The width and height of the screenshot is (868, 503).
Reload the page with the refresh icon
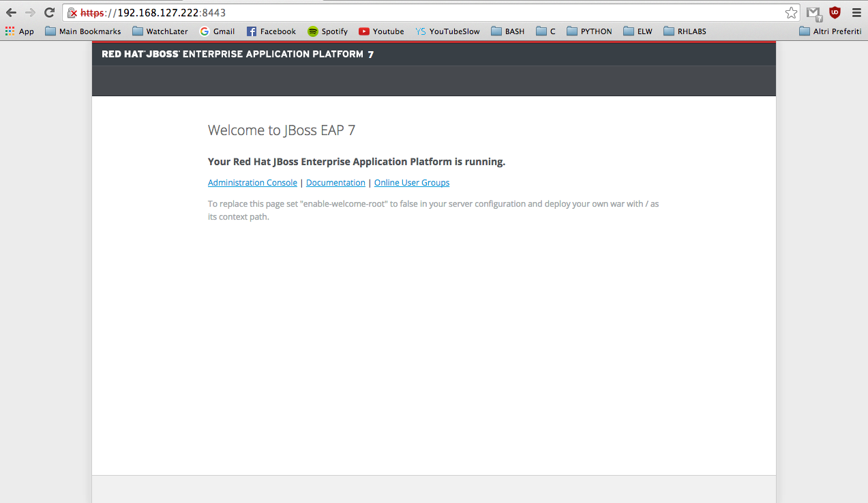(49, 12)
